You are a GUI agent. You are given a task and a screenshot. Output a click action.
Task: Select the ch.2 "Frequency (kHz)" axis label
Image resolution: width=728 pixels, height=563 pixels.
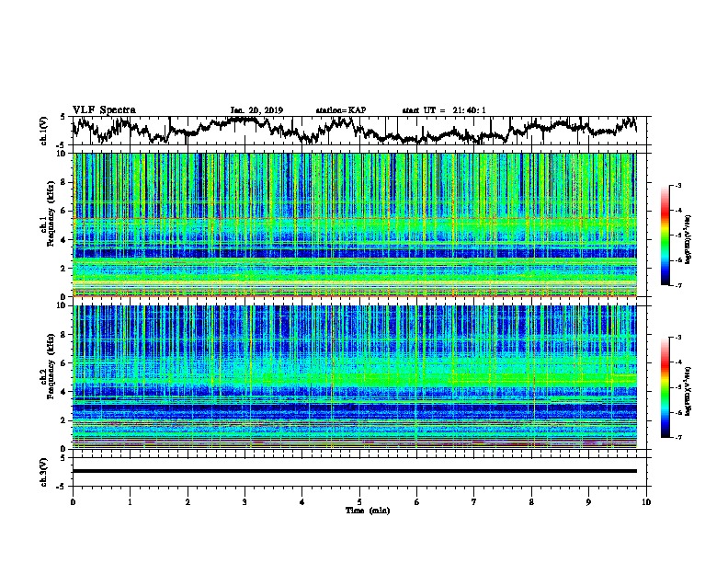pyautogui.click(x=51, y=366)
